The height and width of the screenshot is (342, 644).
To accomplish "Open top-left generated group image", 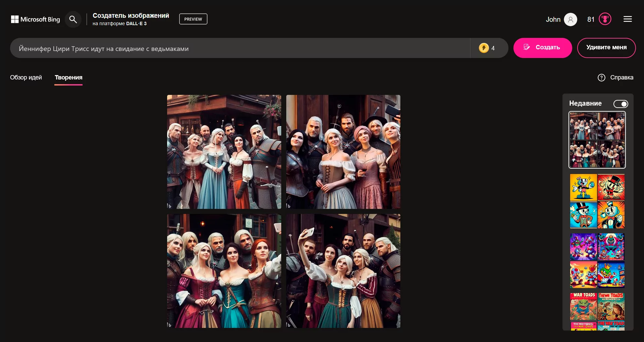I will 224,152.
